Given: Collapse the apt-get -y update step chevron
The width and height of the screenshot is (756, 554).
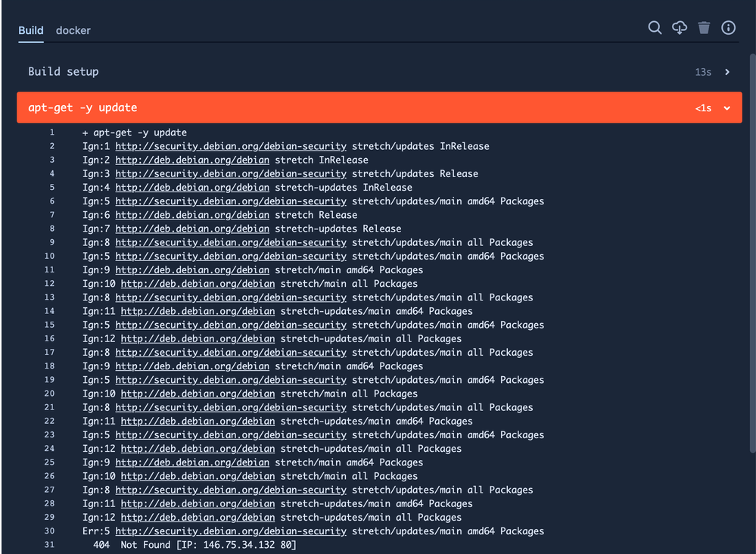Looking at the screenshot, I should 726,108.
